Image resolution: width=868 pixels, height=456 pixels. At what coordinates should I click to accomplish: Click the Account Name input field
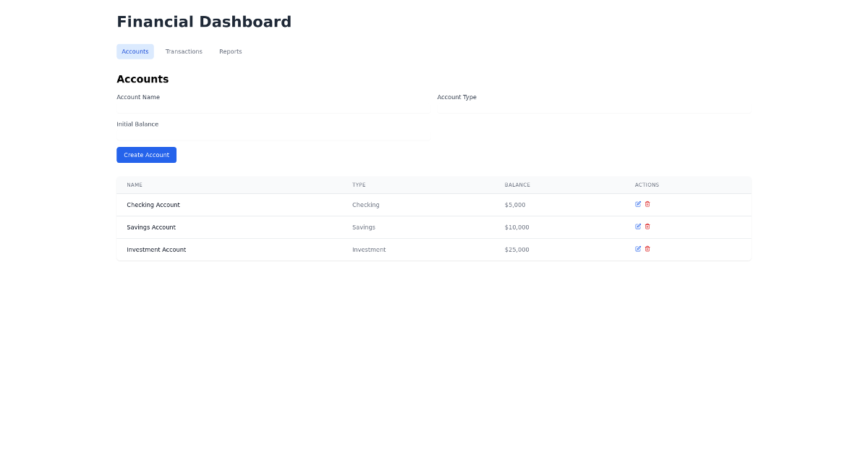point(273,105)
